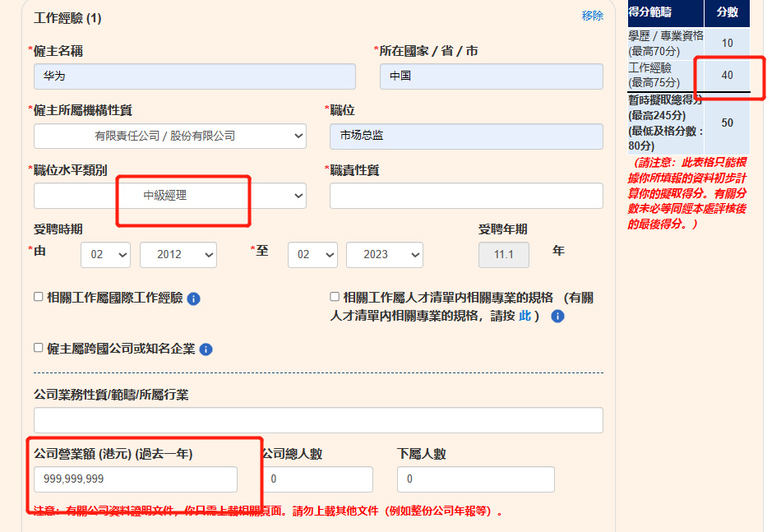Viewport: 781px width, 532px height.
Task: Click the info icon beside 僱主屬跨國公司或知名企業
Action: [206, 349]
